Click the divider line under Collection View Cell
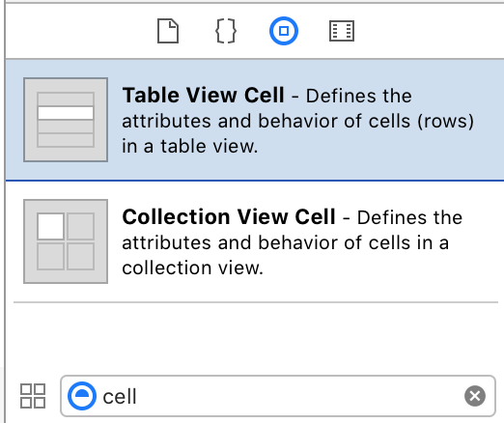504x423 pixels. [256, 302]
